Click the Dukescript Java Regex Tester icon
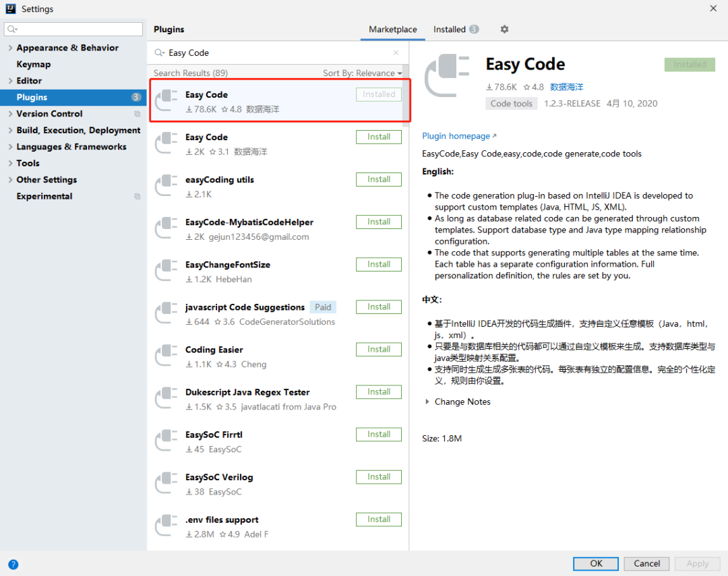Screen dimensions: 728x576 point(166,399)
